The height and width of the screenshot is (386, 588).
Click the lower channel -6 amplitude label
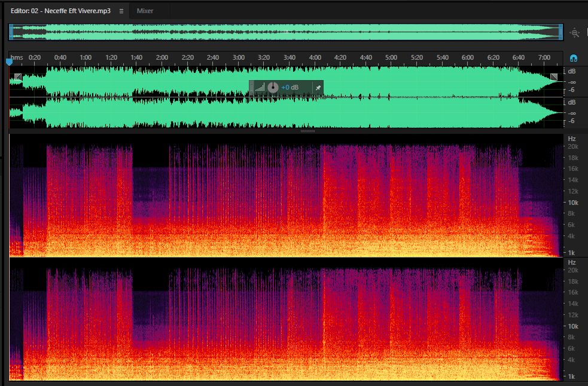pyautogui.click(x=571, y=121)
